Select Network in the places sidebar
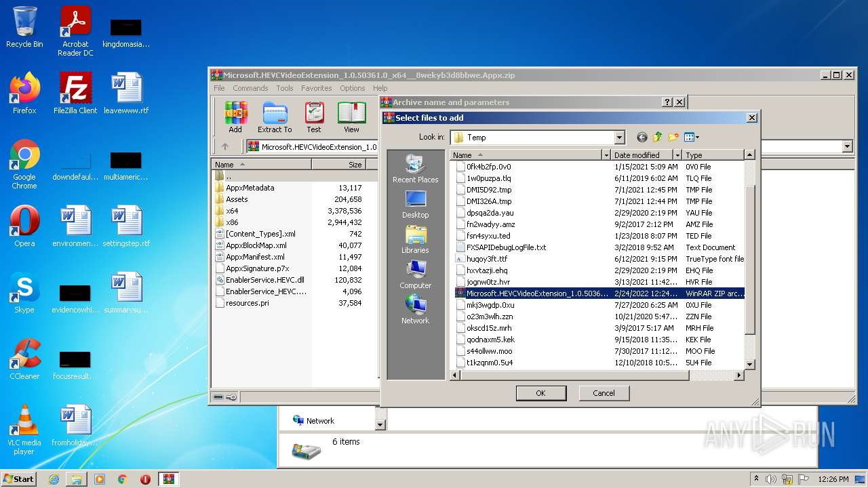The width and height of the screenshot is (868, 488). (x=415, y=310)
